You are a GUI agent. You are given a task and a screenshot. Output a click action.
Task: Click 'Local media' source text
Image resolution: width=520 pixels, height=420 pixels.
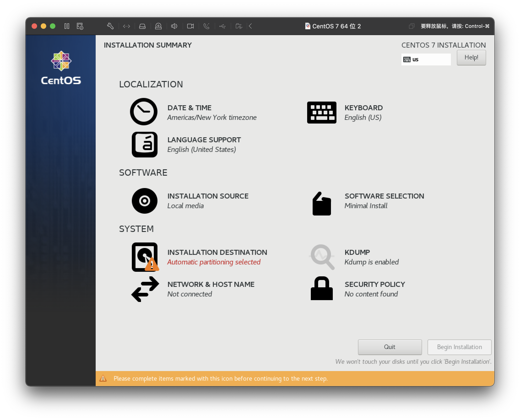(185, 206)
